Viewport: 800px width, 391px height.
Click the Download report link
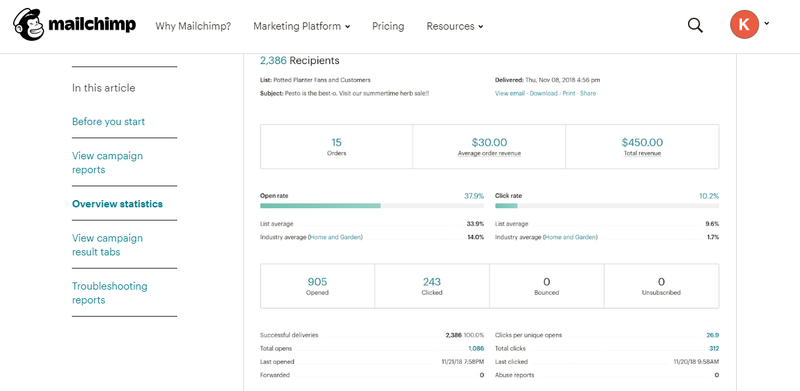pos(543,93)
